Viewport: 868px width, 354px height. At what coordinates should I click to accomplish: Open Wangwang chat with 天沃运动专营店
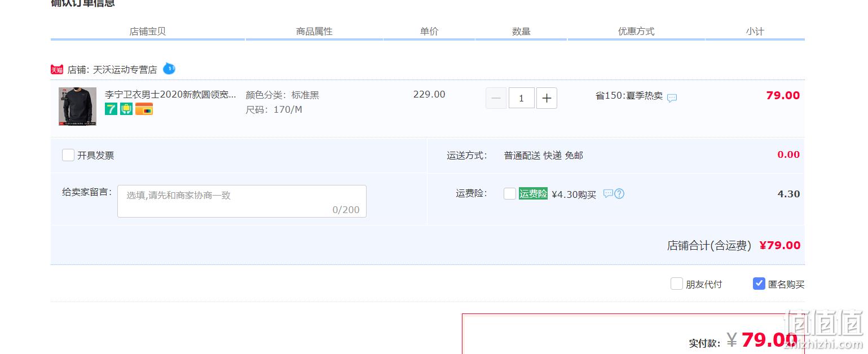point(169,69)
